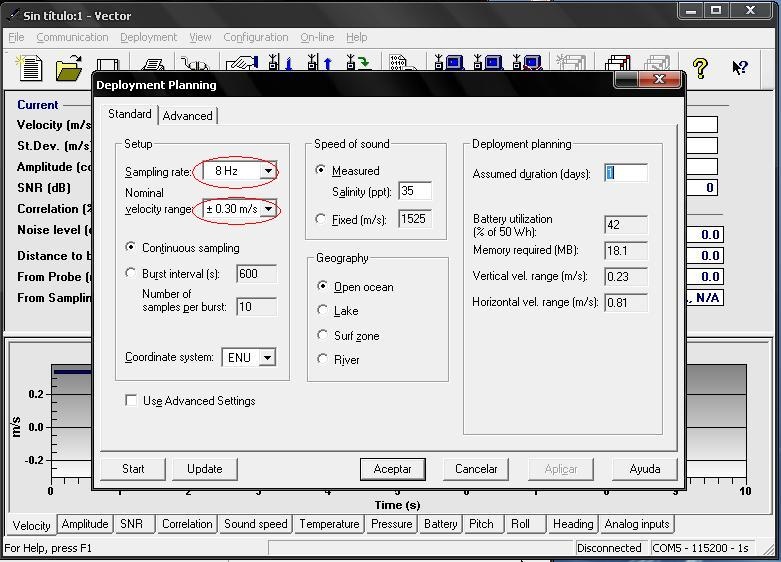Image resolution: width=781 pixels, height=562 pixels.
Task: Click the Save disk toolbar icon
Action: 108,65
